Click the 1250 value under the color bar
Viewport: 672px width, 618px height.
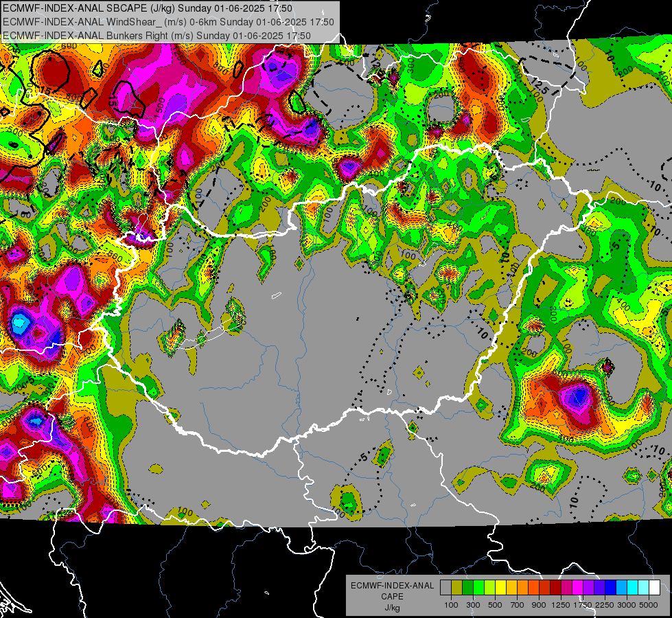click(561, 605)
